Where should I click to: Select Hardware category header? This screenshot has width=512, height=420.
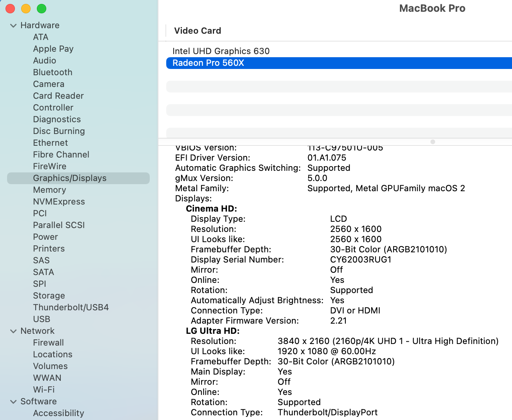pos(40,25)
